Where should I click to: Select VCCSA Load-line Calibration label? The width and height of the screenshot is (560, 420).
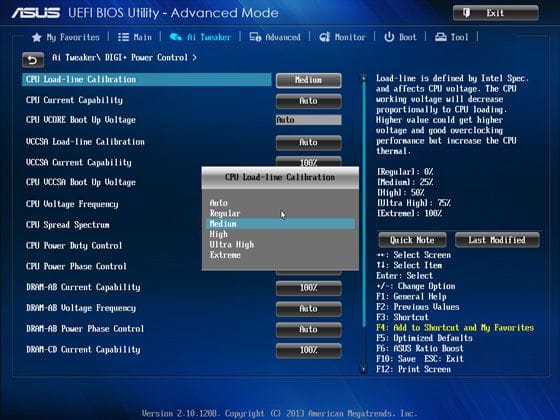pos(85,142)
